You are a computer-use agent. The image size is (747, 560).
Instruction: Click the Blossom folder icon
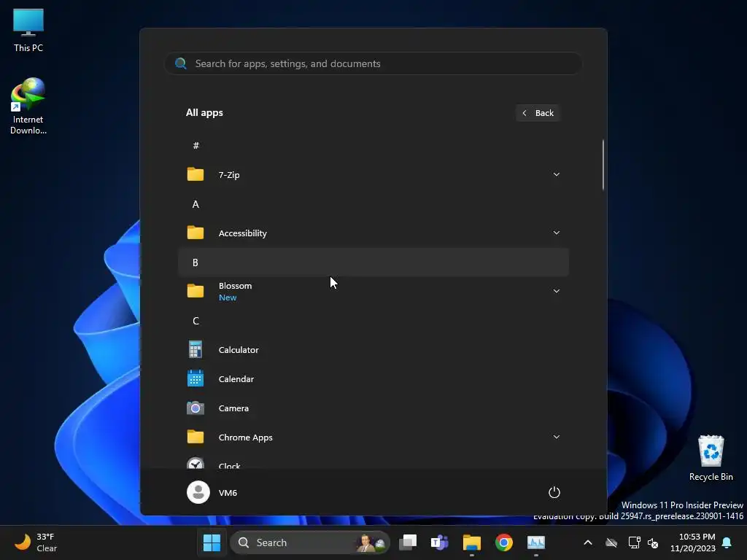pos(196,291)
